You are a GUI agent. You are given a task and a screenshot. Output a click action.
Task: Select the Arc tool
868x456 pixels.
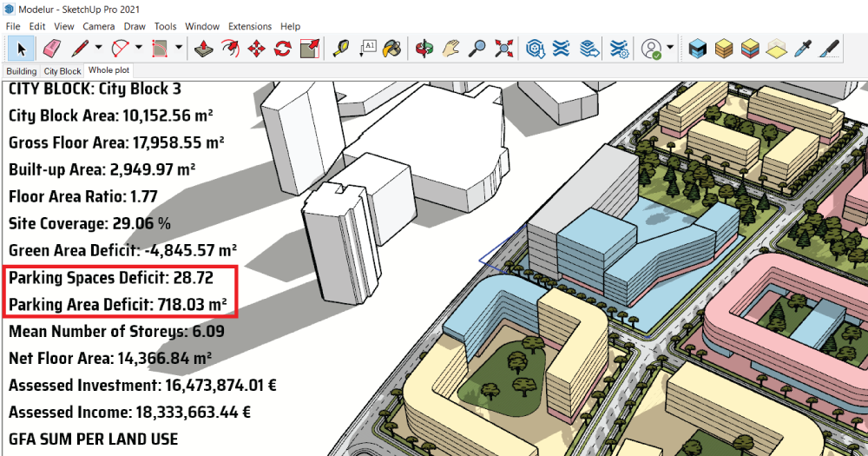coord(120,49)
